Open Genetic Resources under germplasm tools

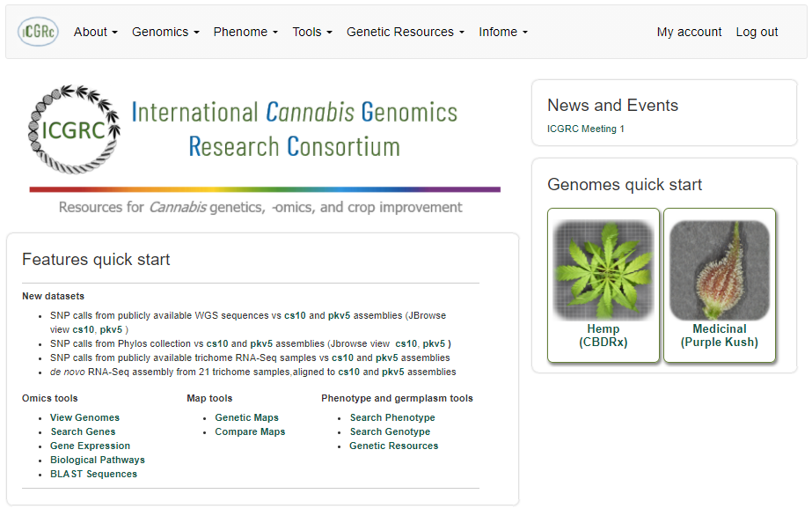click(x=393, y=446)
